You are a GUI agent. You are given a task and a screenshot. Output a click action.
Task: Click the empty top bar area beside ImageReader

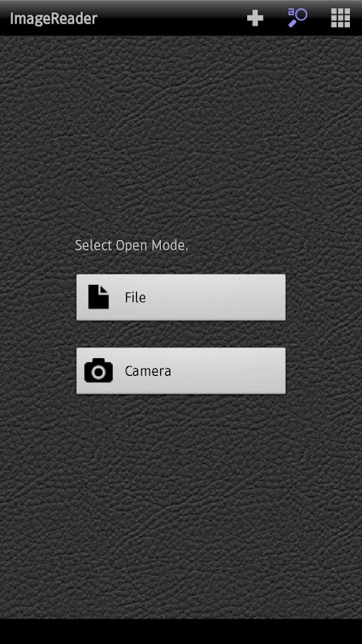(x=172, y=18)
